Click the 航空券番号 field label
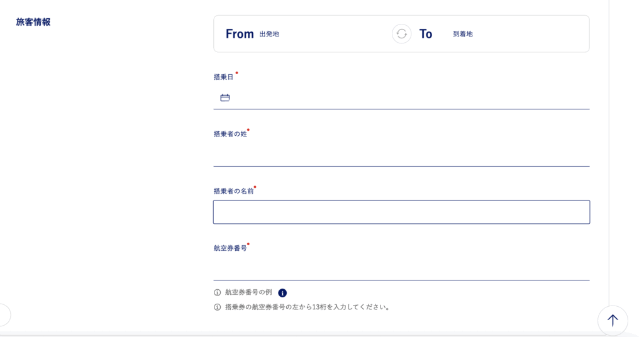Screen dimensions: 644x337 tap(230, 248)
